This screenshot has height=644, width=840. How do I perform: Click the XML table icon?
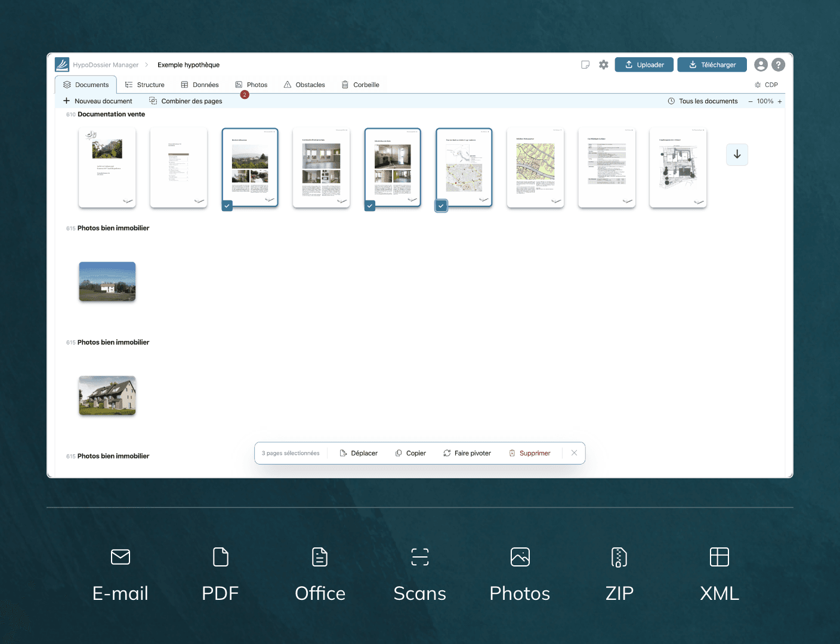[719, 557]
